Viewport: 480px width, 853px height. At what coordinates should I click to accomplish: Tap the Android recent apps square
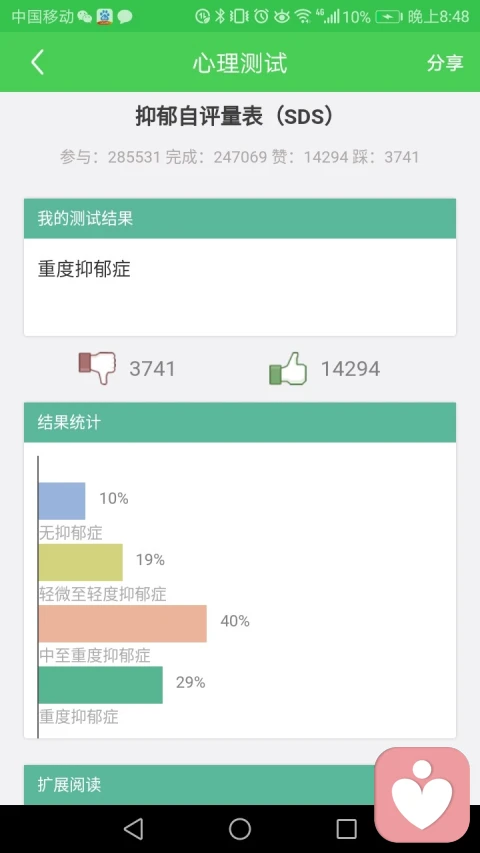click(x=347, y=829)
